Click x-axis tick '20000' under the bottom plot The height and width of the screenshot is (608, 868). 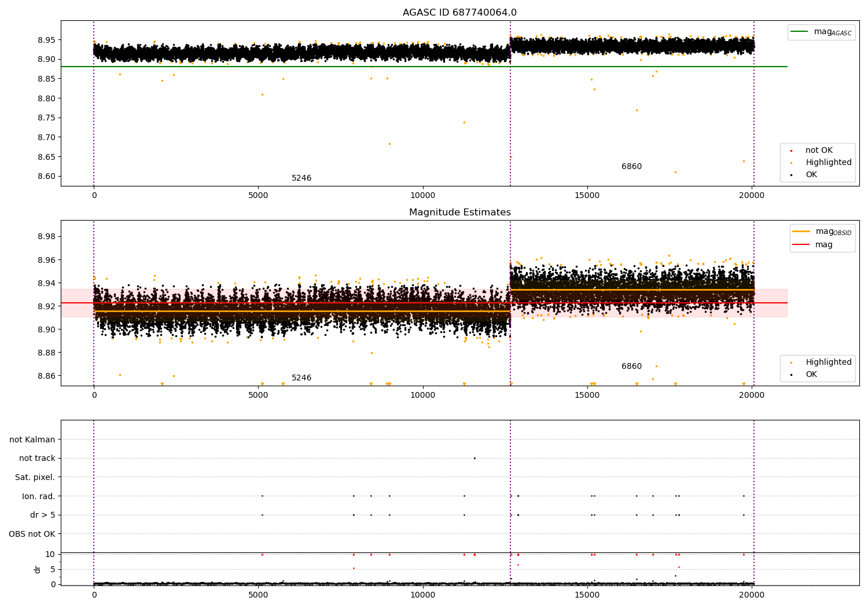tap(752, 595)
